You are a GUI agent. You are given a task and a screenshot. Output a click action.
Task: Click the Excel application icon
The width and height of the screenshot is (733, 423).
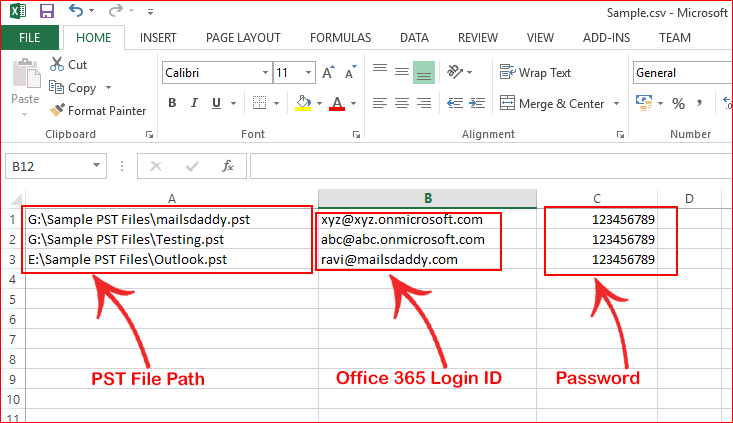click(18, 11)
